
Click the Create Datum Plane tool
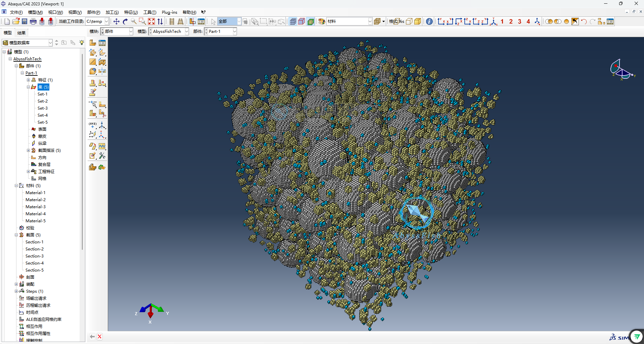(93, 134)
